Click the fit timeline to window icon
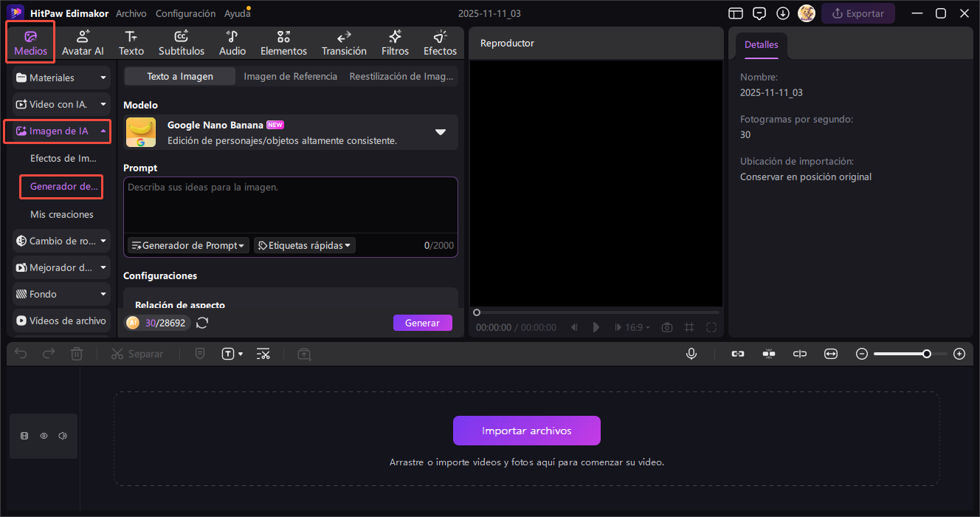The height and width of the screenshot is (517, 980). click(831, 354)
